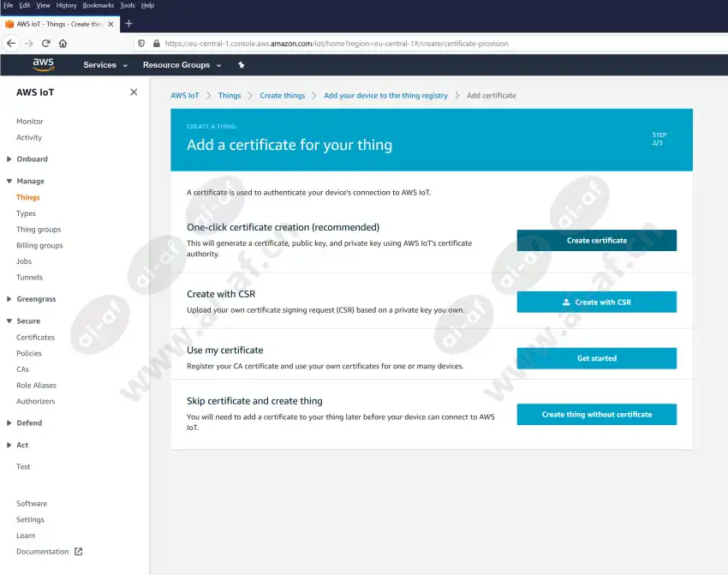Select the AWS IoT - Things browser tab

(59, 24)
